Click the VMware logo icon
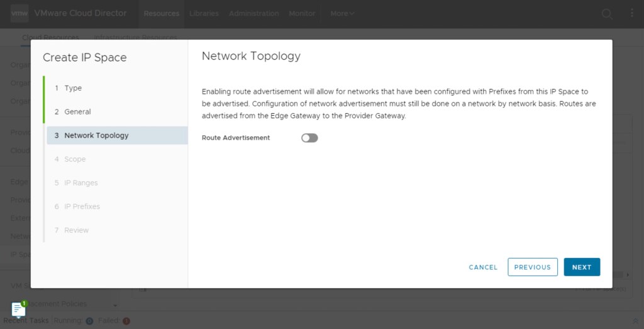644x329 pixels. [x=19, y=13]
